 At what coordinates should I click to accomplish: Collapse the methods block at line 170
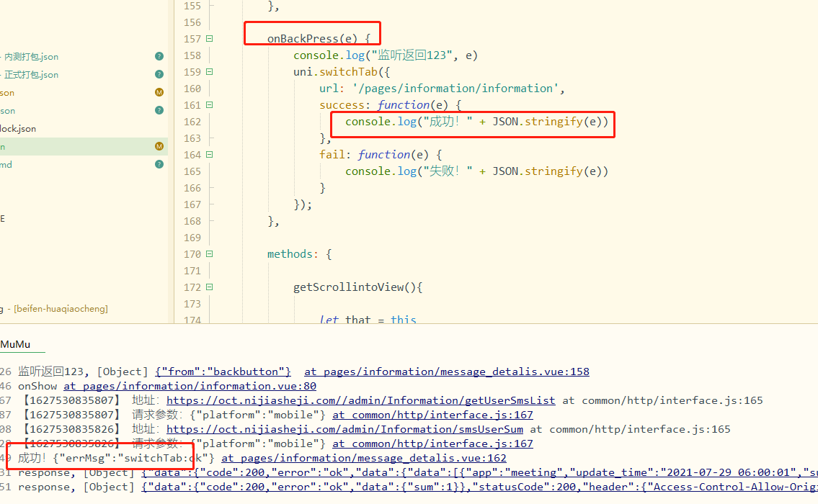[x=210, y=254]
